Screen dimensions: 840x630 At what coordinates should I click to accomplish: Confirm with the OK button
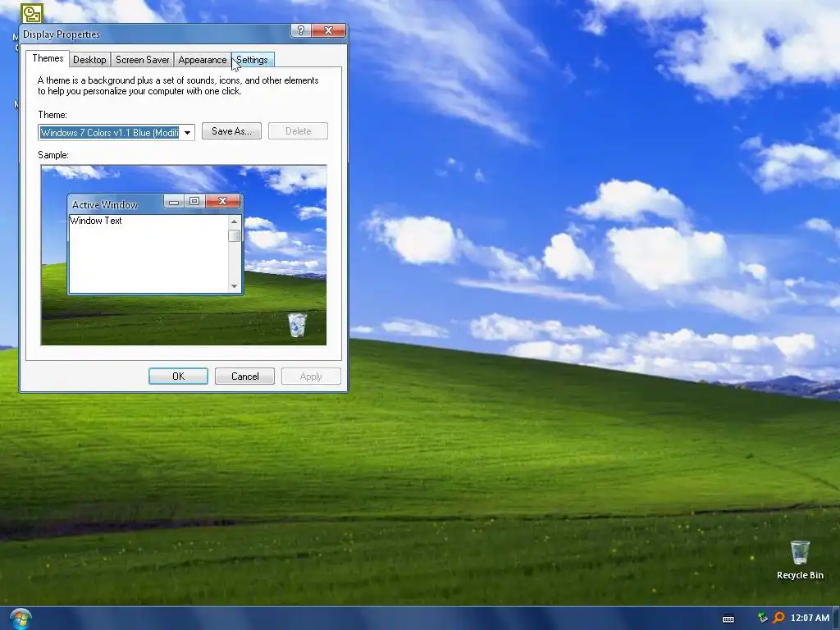178,376
